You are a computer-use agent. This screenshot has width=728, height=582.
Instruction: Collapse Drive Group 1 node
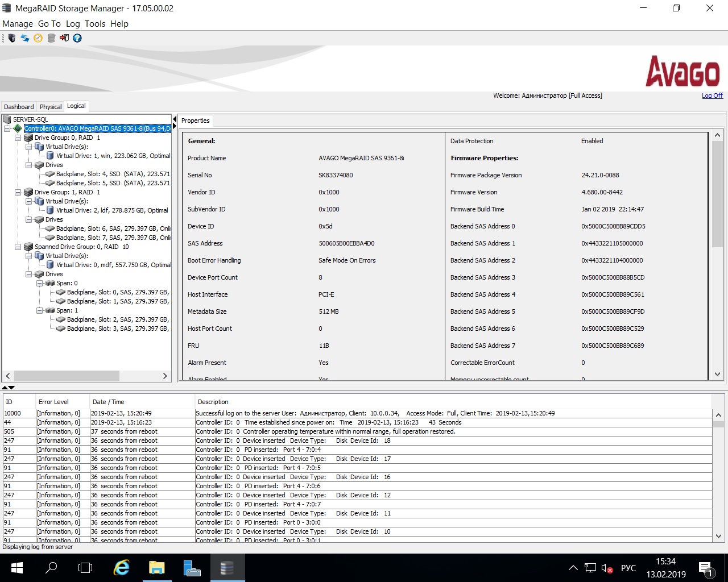point(18,192)
